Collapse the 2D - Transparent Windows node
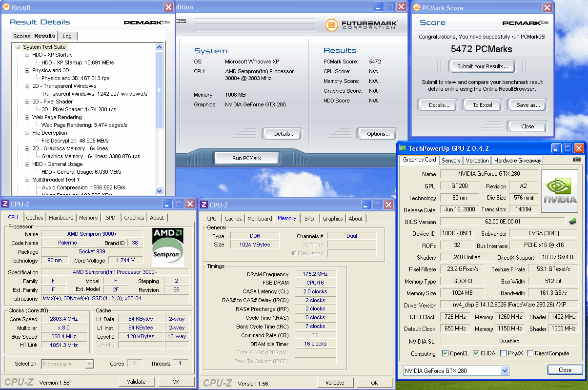Viewport: 588px width, 390px height. point(27,86)
